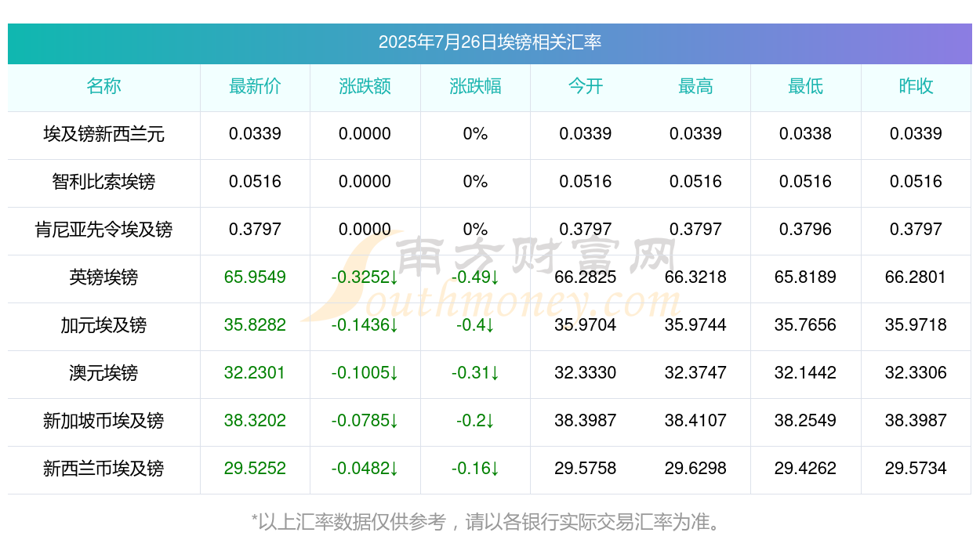Click highest price 35.9744 for 加元埃及镑
980x547 pixels.
coord(695,325)
